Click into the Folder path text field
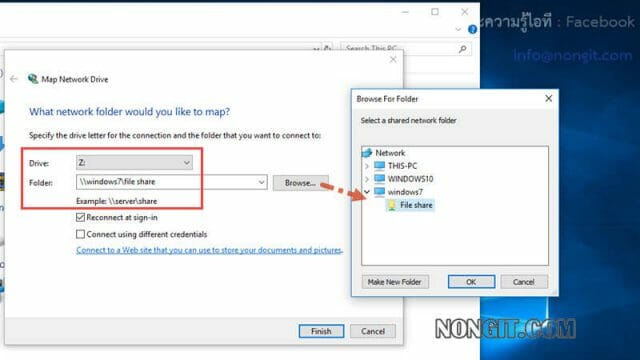 point(167,182)
